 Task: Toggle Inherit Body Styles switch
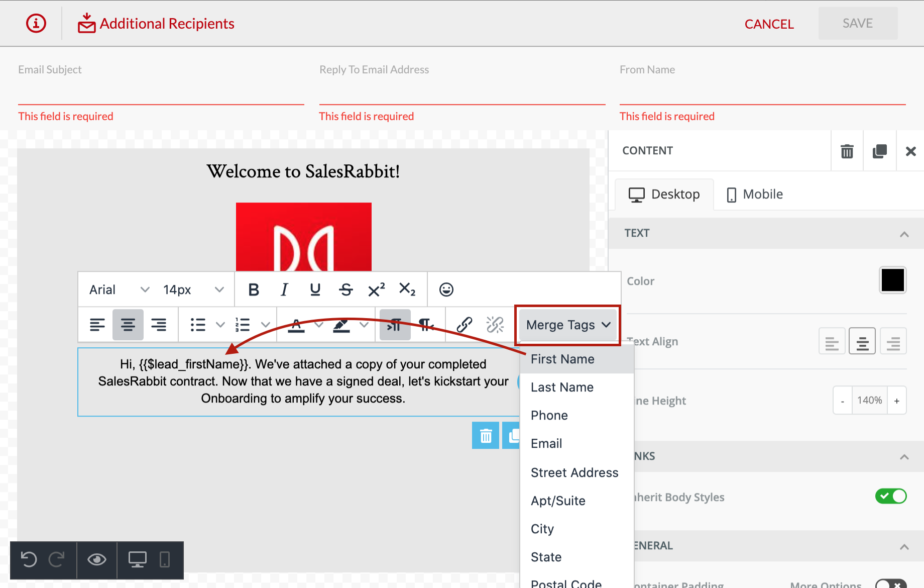tap(891, 496)
